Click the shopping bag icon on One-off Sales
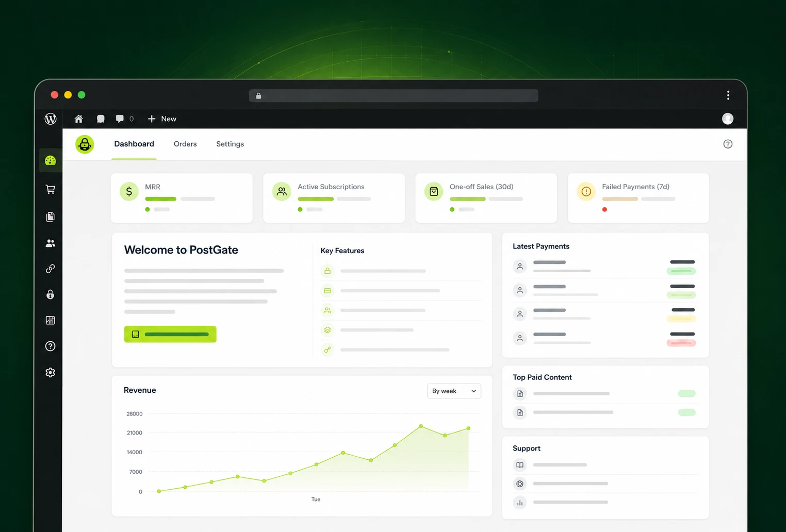This screenshot has width=786, height=532. (434, 191)
